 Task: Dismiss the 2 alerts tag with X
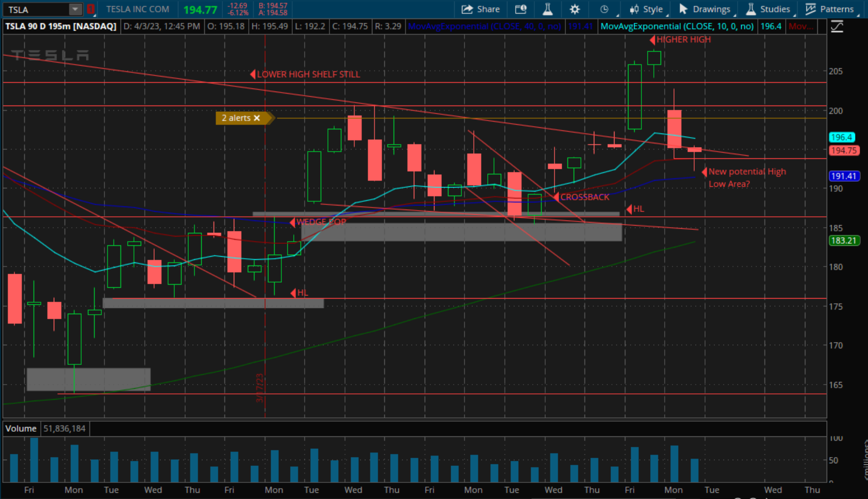(x=257, y=118)
